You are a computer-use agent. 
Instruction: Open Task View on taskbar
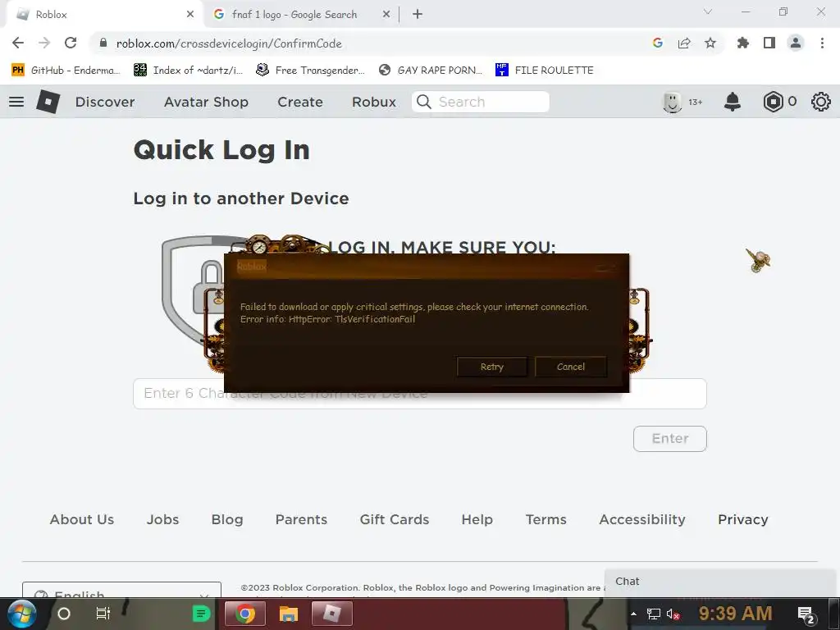(103, 614)
